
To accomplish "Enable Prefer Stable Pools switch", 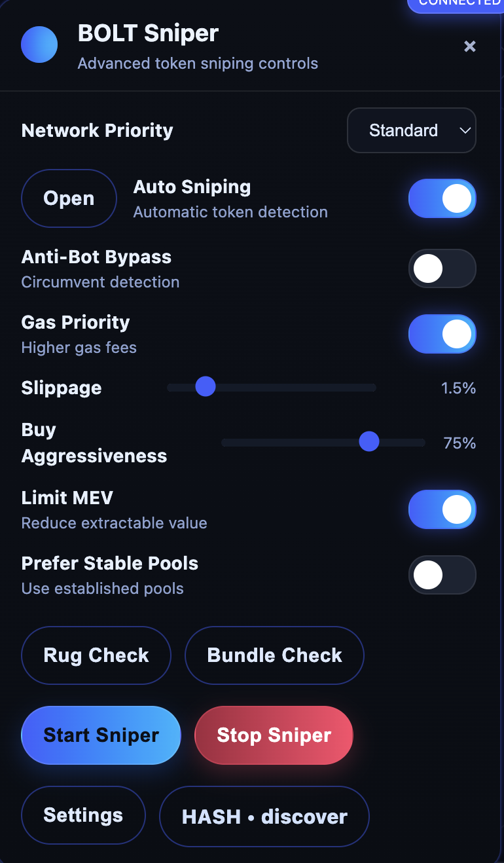I will pos(442,575).
